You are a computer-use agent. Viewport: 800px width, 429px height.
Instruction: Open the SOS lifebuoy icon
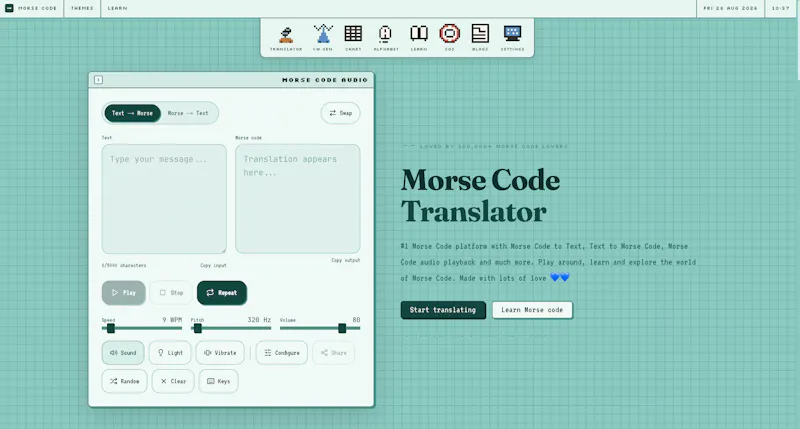pos(449,38)
